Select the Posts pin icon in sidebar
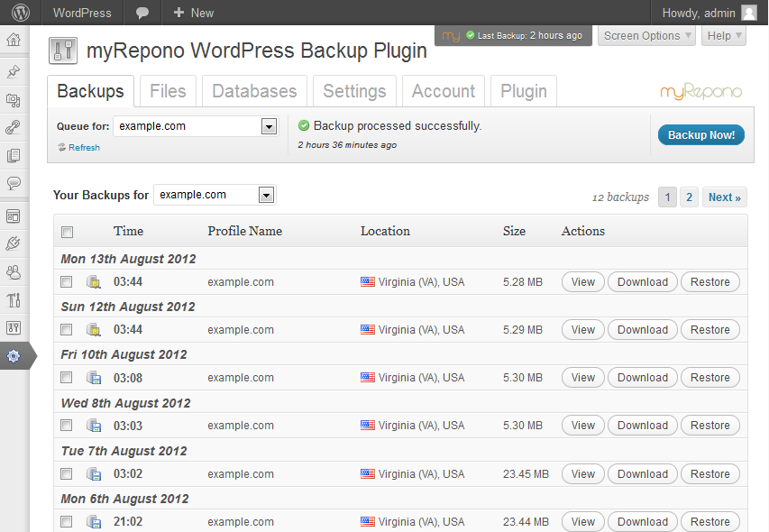Image resolution: width=769 pixels, height=532 pixels. (13, 70)
